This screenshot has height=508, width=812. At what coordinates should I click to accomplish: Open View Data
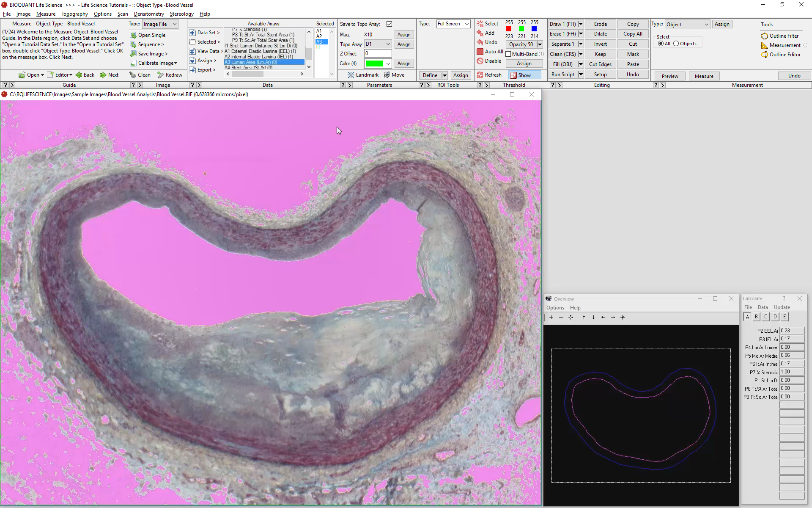pos(206,51)
